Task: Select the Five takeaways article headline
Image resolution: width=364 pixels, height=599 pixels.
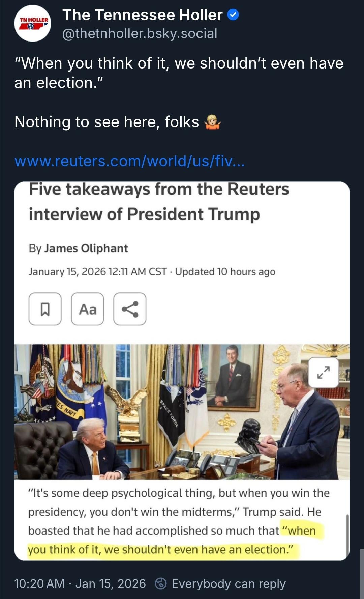Action: pyautogui.click(x=159, y=202)
